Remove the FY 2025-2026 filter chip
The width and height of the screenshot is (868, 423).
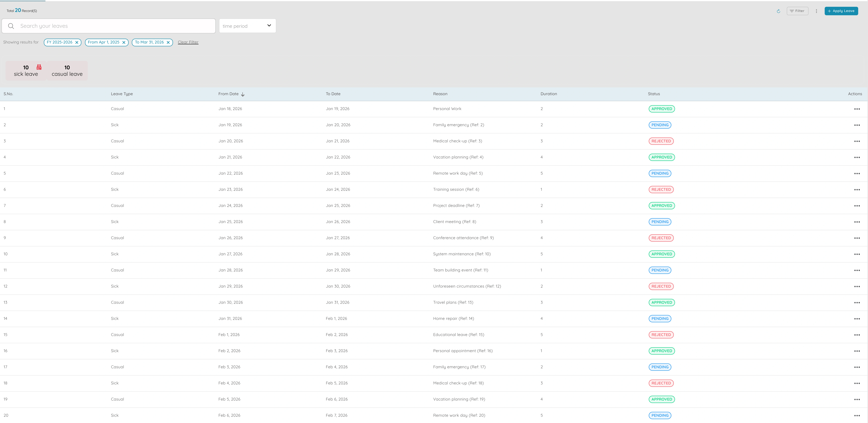[77, 42]
